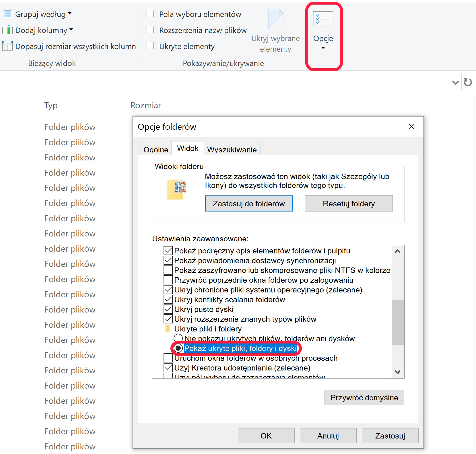Click the Dodaj kolumny icon
This screenshot has width=476, height=454.
[x=7, y=30]
